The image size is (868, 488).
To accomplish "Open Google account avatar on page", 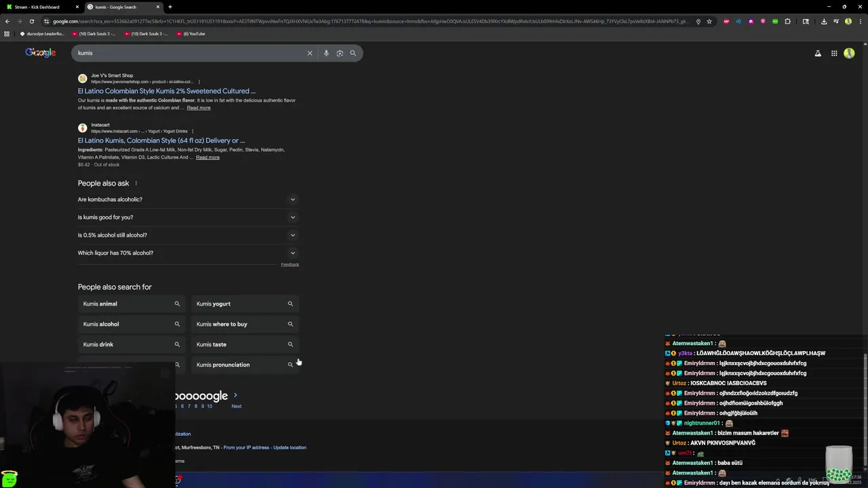I will [x=849, y=53].
